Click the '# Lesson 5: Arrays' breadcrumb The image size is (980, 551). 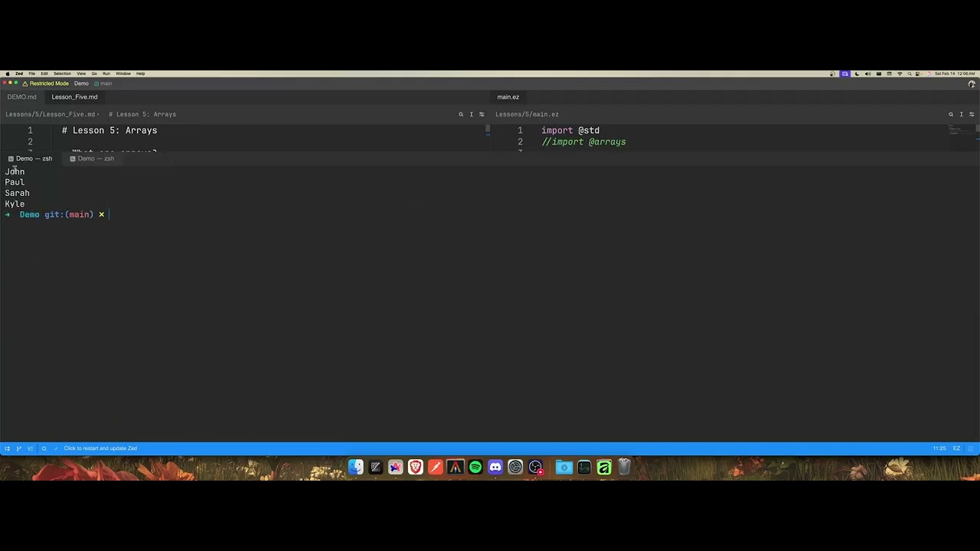(x=142, y=114)
